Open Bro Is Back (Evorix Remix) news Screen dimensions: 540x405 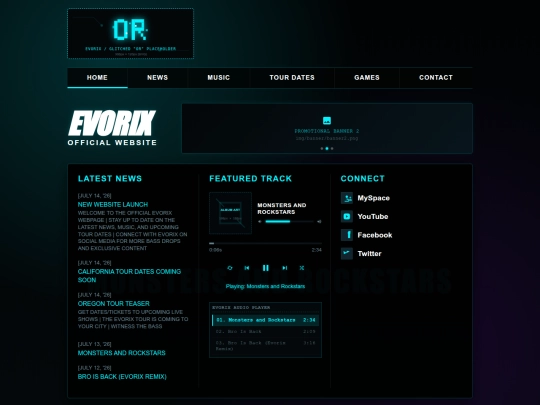point(122,377)
